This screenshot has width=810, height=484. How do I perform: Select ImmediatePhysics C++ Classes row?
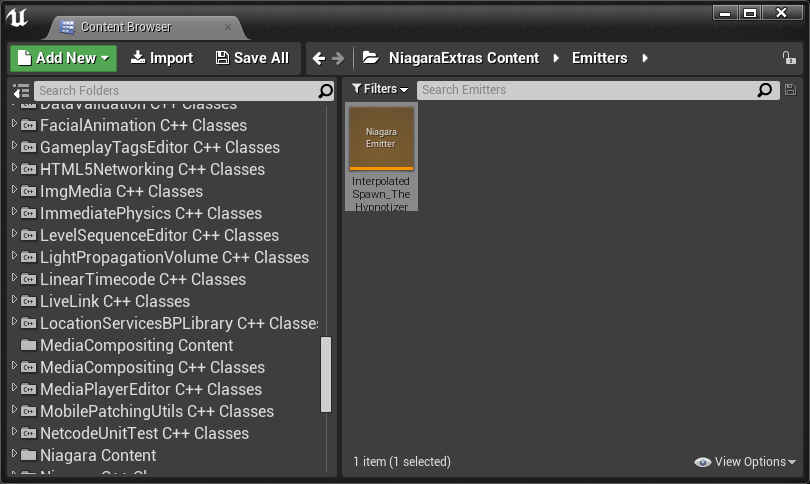(x=165, y=213)
